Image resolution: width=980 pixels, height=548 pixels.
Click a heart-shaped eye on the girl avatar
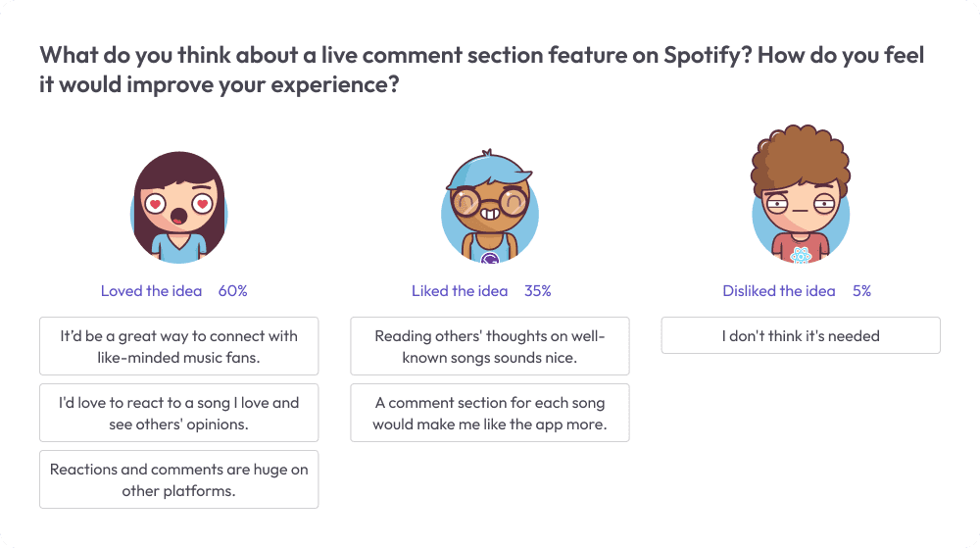[155, 205]
